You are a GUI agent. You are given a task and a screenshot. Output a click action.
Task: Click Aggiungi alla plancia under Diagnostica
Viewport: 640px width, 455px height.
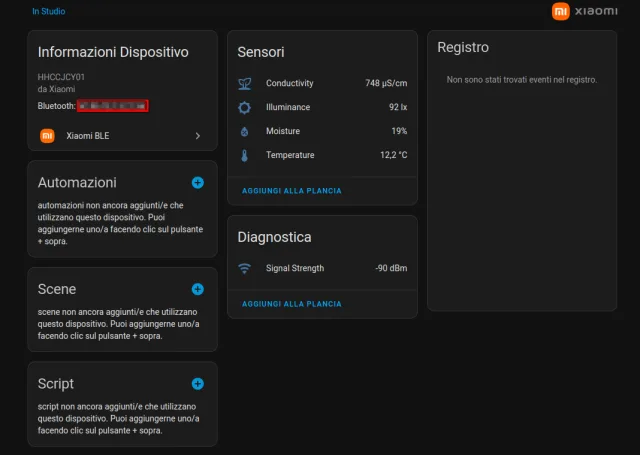coord(291,303)
